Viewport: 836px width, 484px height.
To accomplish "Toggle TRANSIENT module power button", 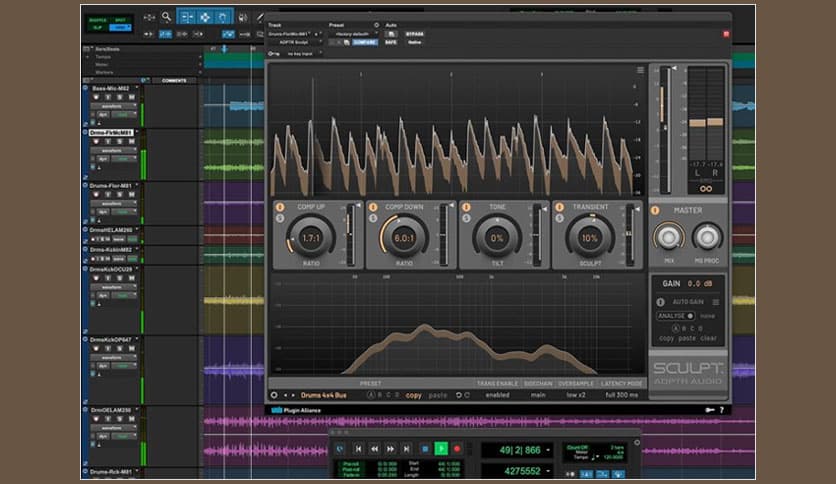I will pos(559,207).
